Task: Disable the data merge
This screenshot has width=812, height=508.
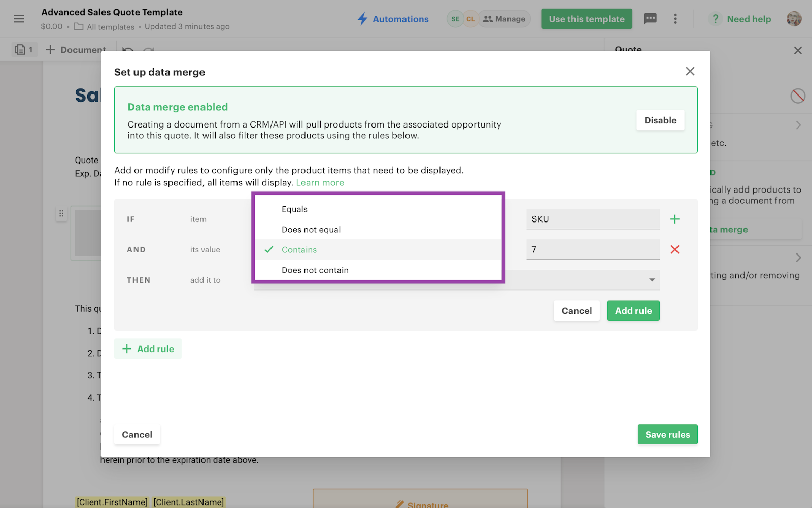Action: click(x=660, y=120)
